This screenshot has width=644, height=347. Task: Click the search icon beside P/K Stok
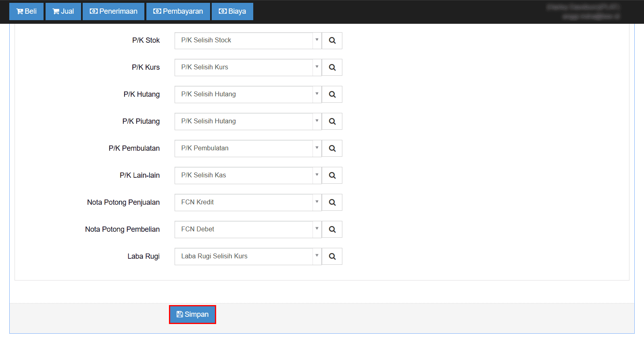332,41
